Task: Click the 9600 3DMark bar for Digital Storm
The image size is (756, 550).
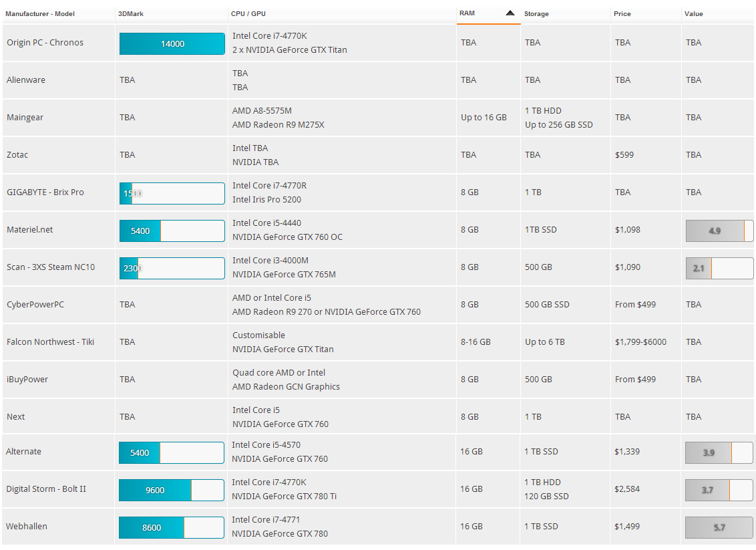Action: (x=172, y=490)
